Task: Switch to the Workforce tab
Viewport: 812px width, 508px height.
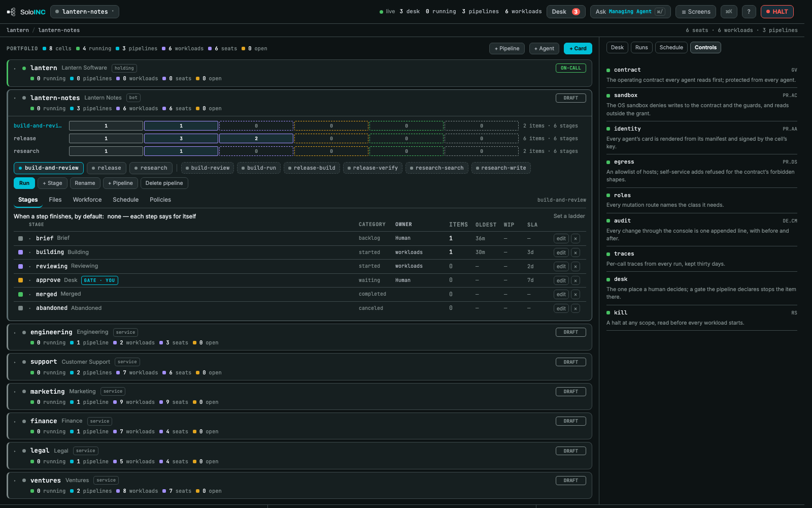Action: pyautogui.click(x=87, y=200)
